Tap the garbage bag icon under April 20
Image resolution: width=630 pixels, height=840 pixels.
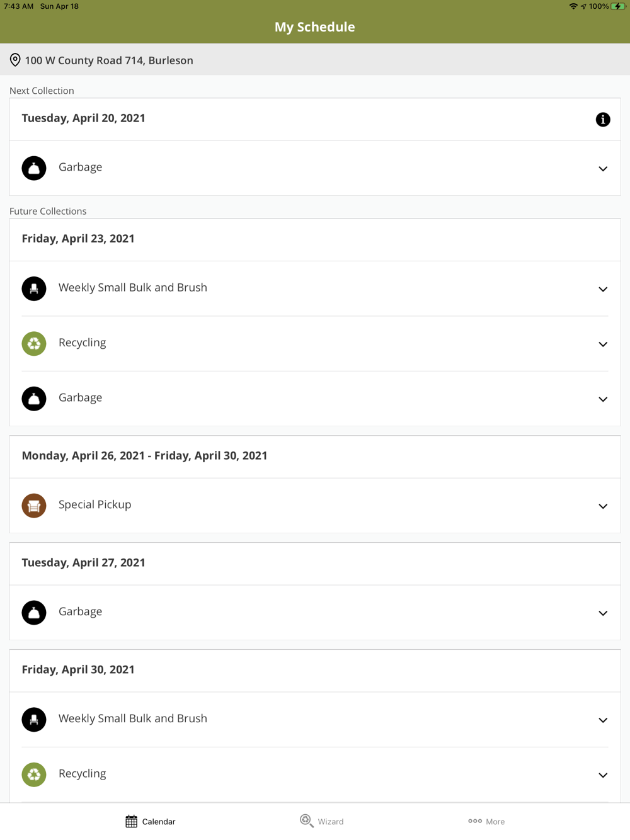click(34, 168)
